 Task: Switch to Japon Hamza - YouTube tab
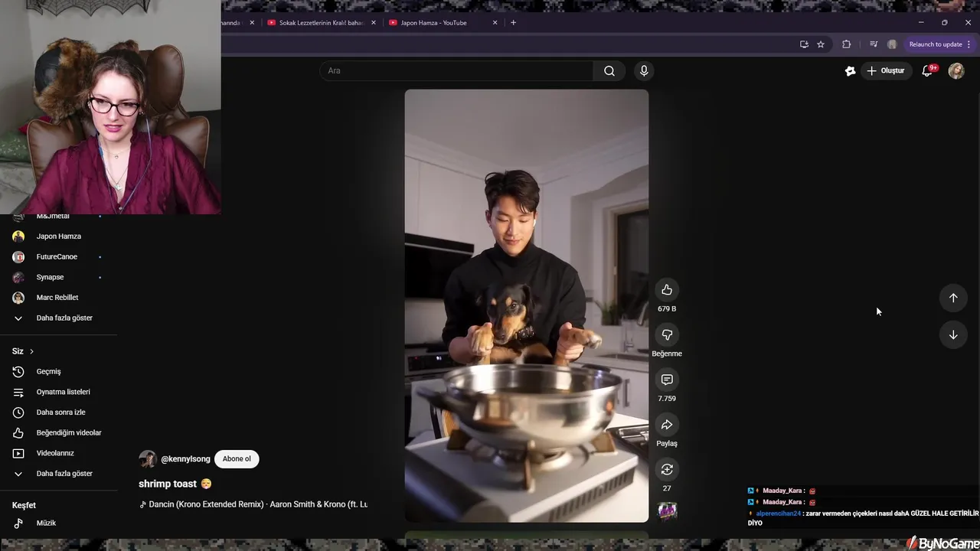(x=434, y=23)
